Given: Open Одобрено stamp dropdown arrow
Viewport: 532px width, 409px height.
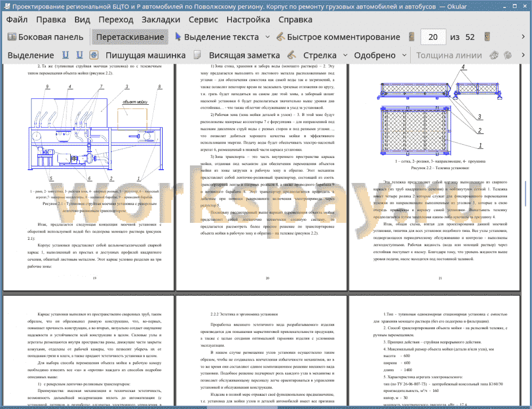Looking at the screenshot, I should click(x=404, y=55).
